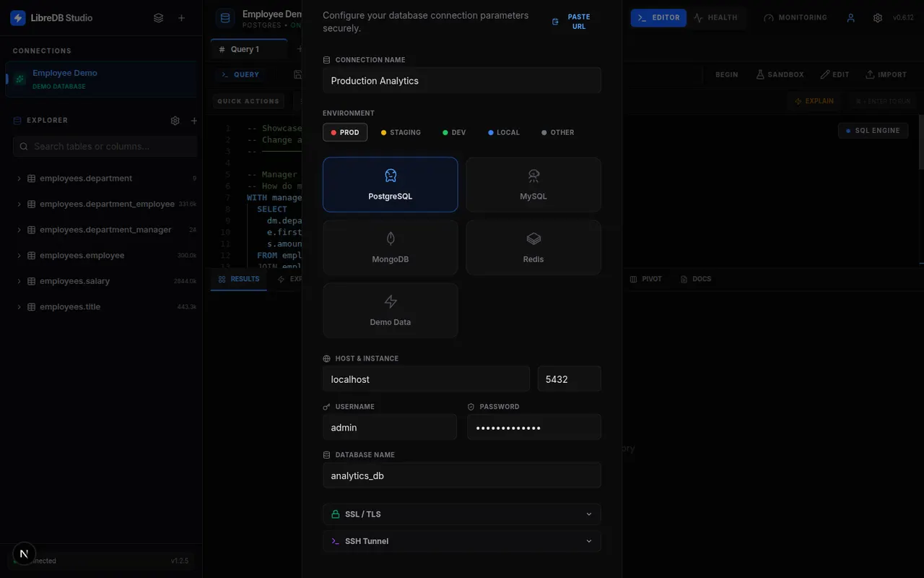Click the IMPORT button

(x=886, y=74)
